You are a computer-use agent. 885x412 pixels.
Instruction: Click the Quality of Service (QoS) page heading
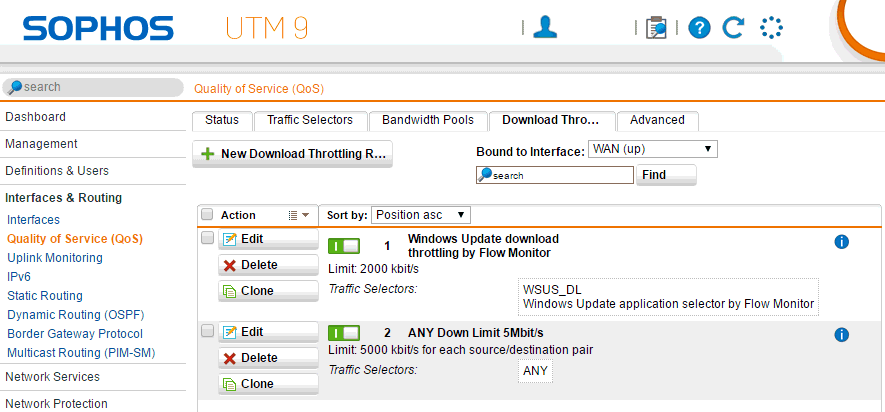(259, 89)
